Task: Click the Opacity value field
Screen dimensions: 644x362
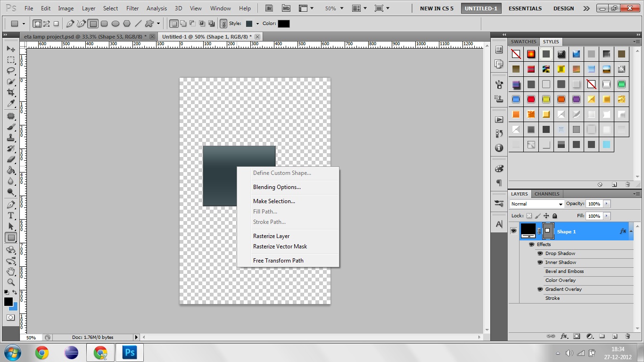Action: pos(594,204)
